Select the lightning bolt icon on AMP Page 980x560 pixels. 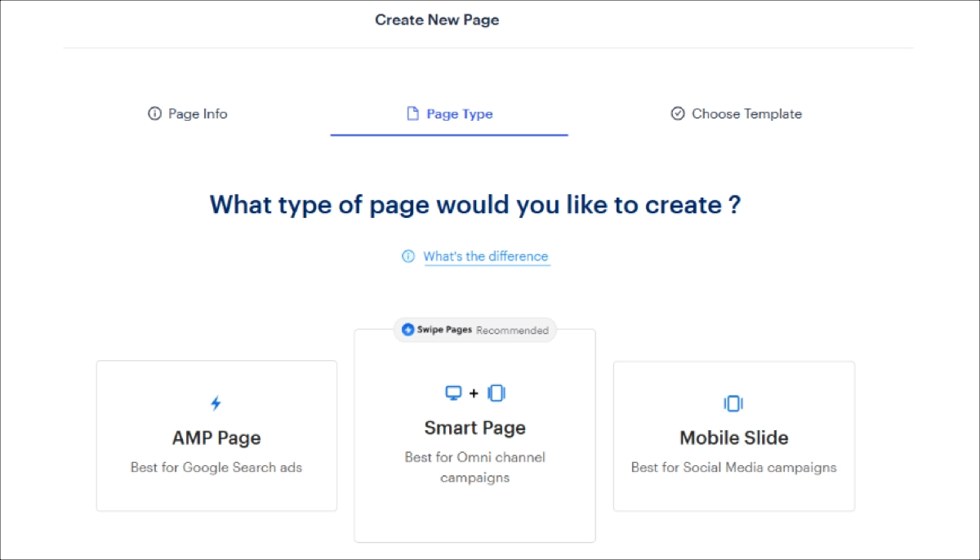tap(216, 402)
